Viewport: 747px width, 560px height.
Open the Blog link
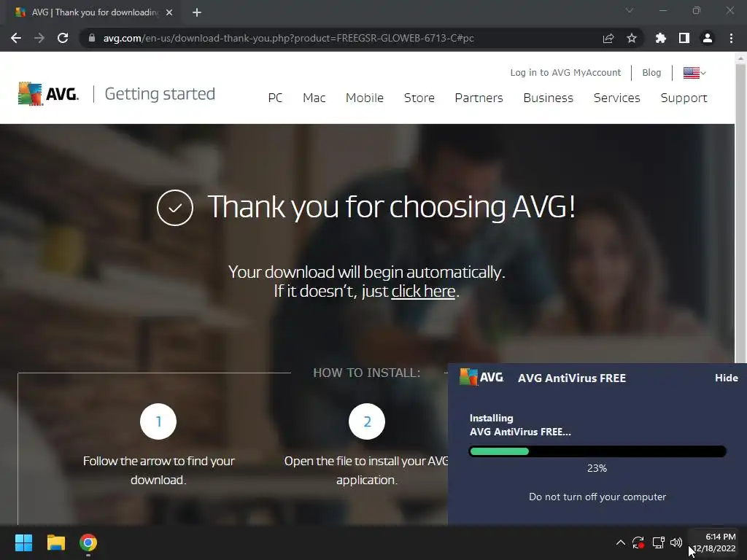(x=651, y=72)
